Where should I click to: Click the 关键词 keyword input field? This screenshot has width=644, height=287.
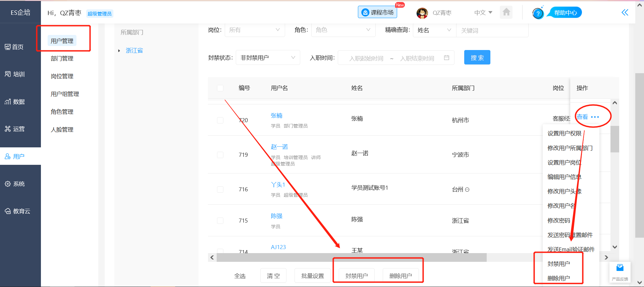pyautogui.click(x=492, y=31)
